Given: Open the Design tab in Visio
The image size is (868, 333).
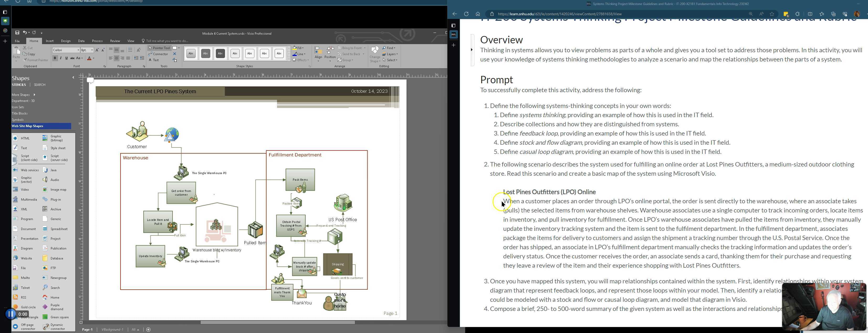Looking at the screenshot, I should tap(66, 41).
